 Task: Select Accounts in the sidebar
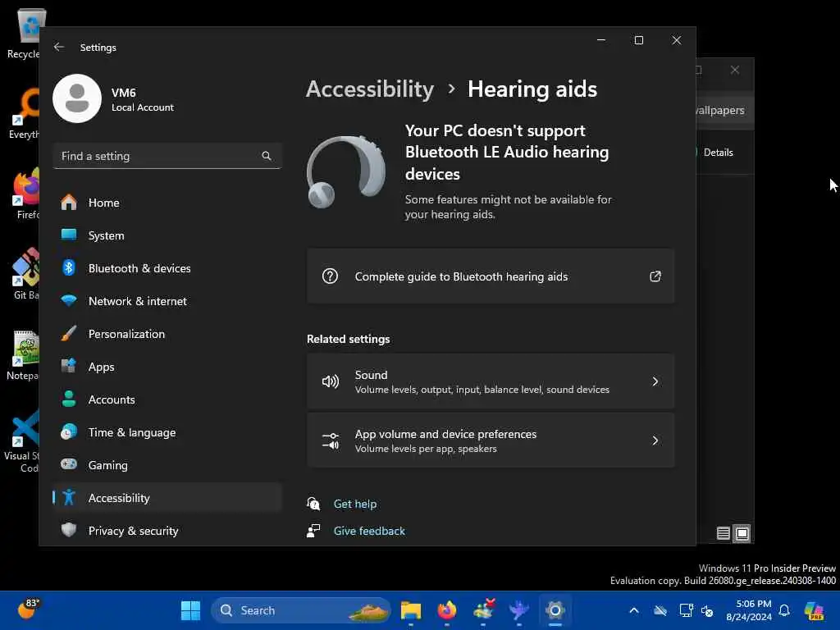tap(167, 399)
